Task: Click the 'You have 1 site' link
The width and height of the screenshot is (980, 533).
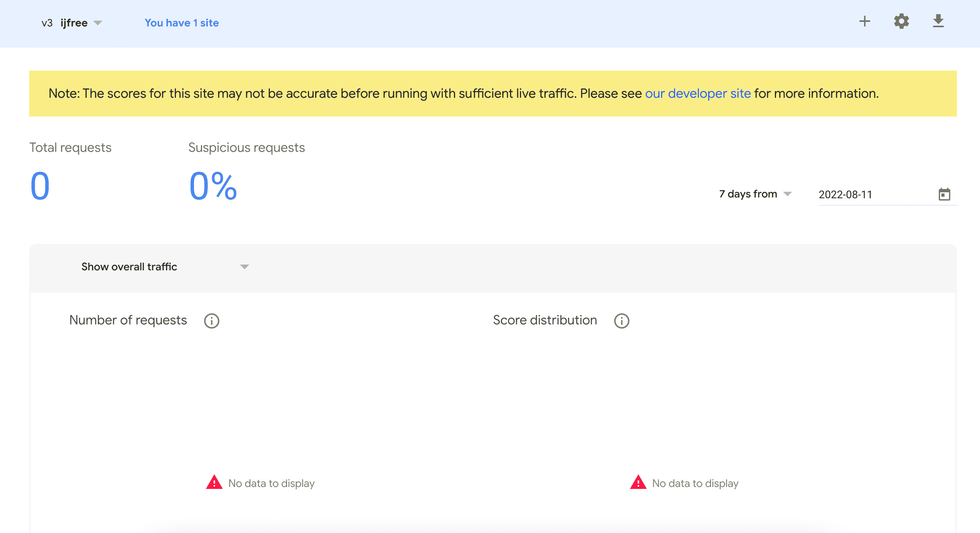Action: (x=181, y=23)
